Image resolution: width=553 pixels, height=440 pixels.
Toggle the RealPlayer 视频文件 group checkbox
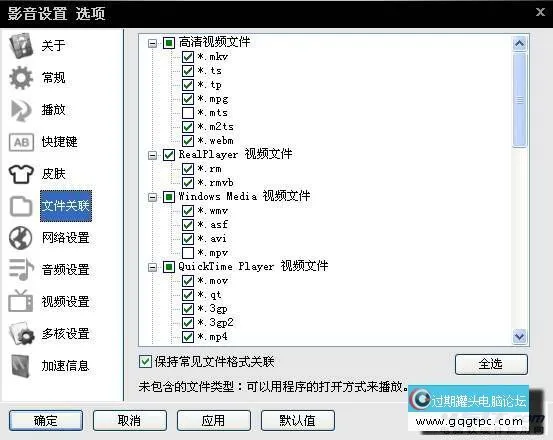(169, 155)
